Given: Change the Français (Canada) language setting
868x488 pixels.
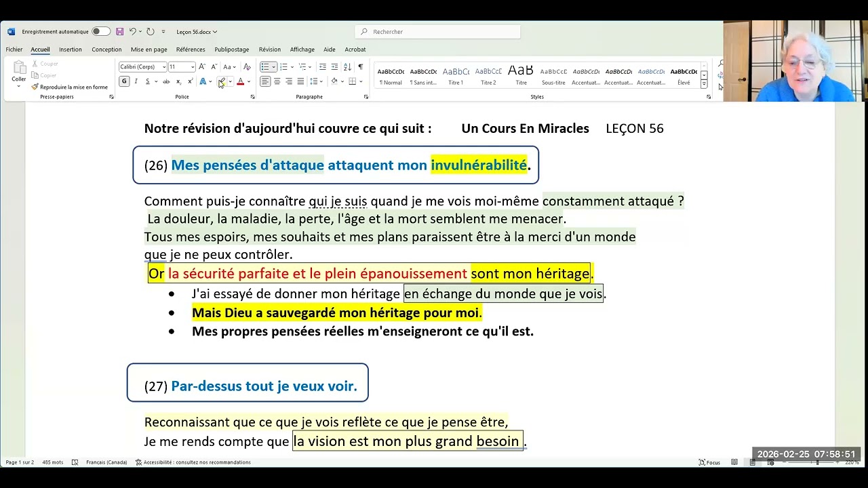Looking at the screenshot, I should 106,462.
